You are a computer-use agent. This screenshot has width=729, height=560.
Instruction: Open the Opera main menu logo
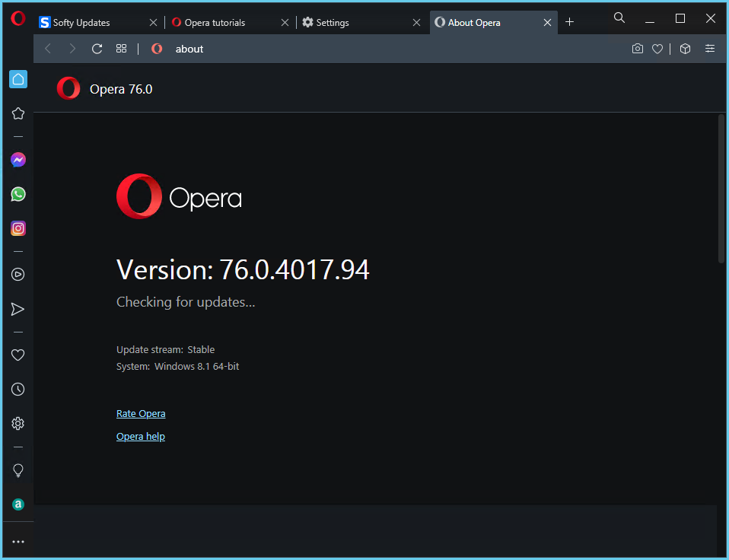[18, 18]
